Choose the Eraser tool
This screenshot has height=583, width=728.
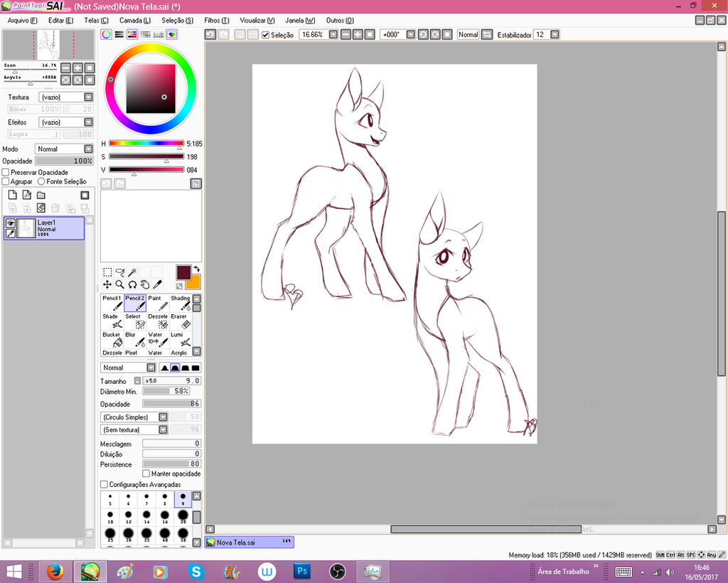point(181,321)
